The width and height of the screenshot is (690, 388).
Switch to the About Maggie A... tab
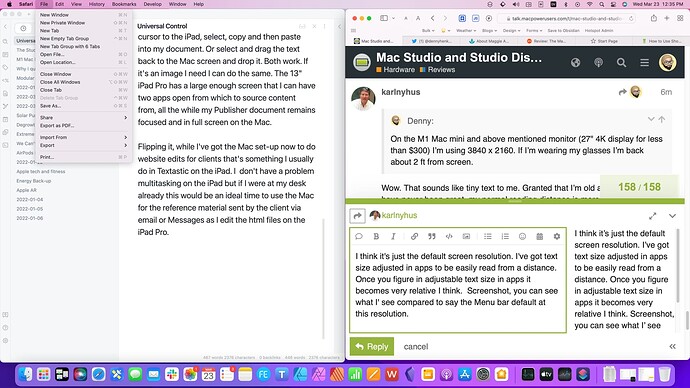coord(488,41)
